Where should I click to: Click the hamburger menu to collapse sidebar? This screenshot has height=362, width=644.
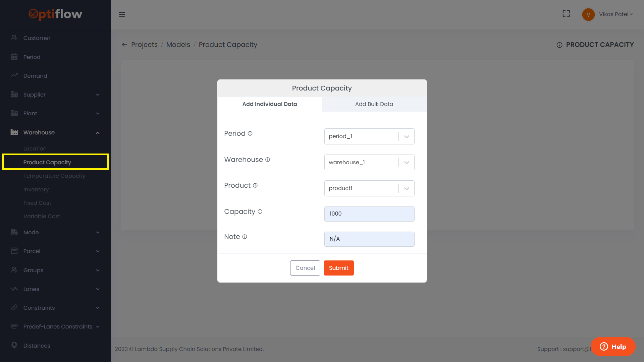coord(122,14)
